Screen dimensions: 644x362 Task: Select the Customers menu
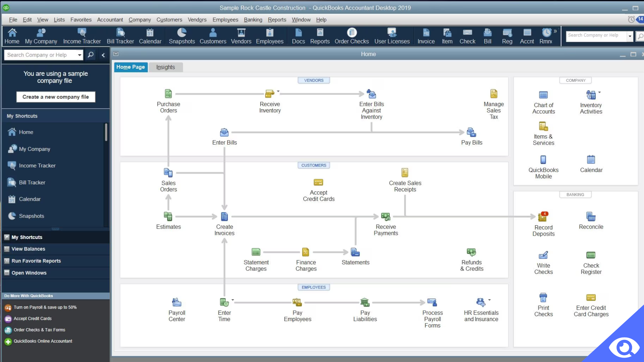coord(169,19)
